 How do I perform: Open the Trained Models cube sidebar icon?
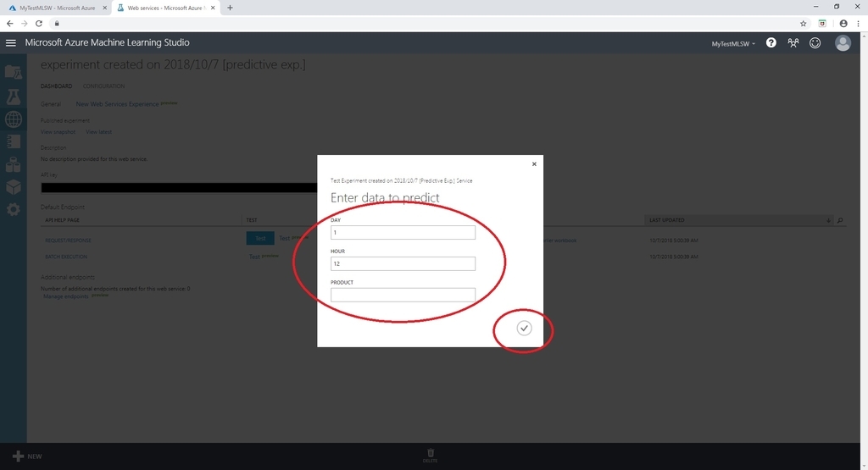14,187
